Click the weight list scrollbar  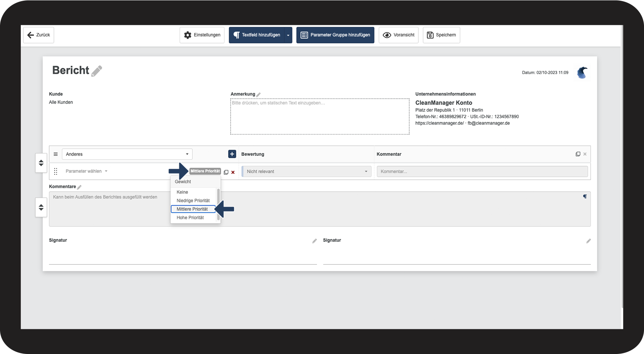pyautogui.click(x=218, y=204)
